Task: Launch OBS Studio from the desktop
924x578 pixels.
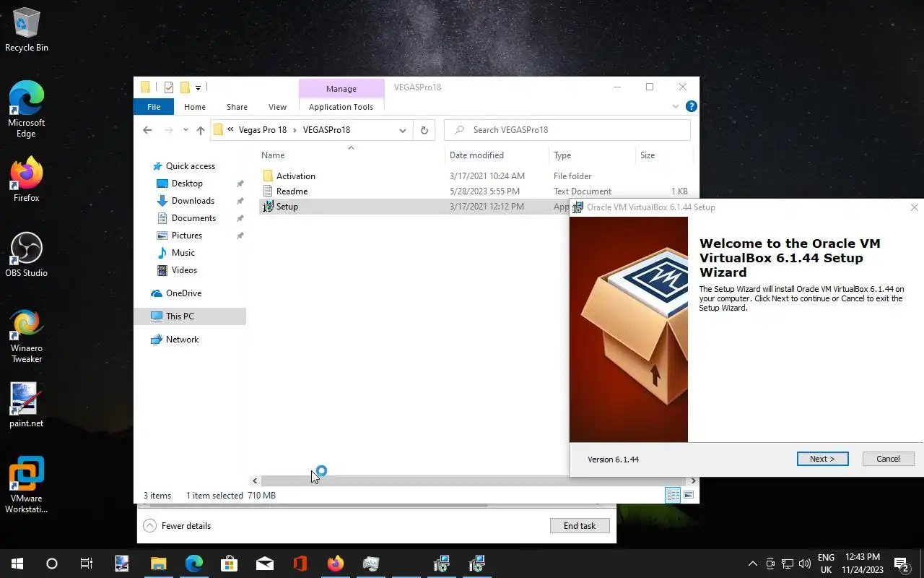Action: [27, 254]
